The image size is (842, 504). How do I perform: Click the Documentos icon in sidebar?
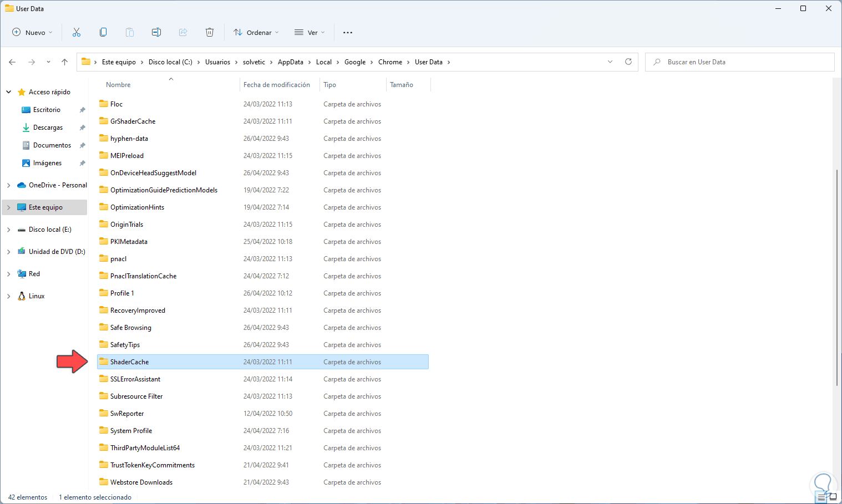26,145
